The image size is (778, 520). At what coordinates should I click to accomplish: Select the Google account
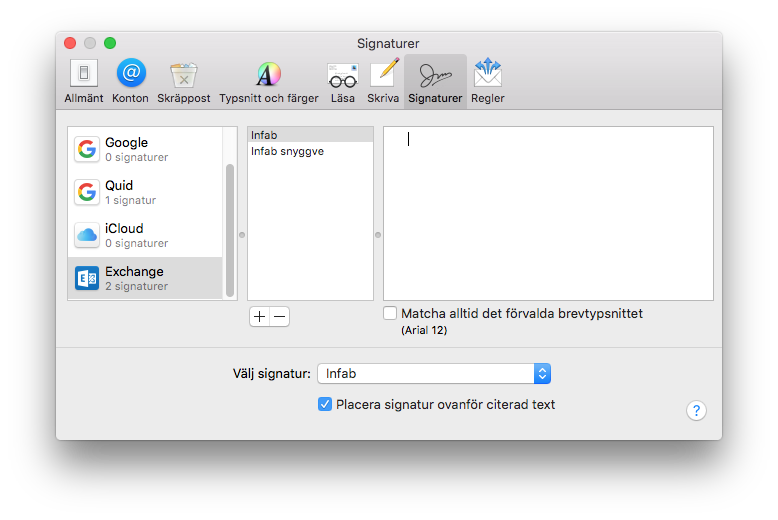click(145, 149)
